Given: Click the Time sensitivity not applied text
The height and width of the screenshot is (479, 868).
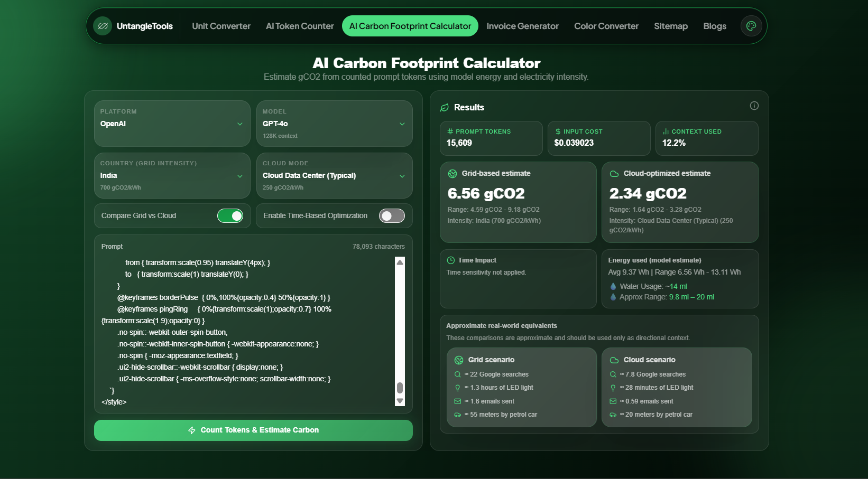Looking at the screenshot, I should (x=486, y=273).
